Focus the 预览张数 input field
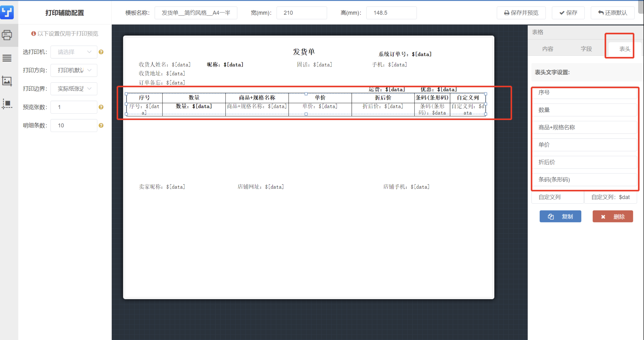644x340 pixels. point(74,107)
